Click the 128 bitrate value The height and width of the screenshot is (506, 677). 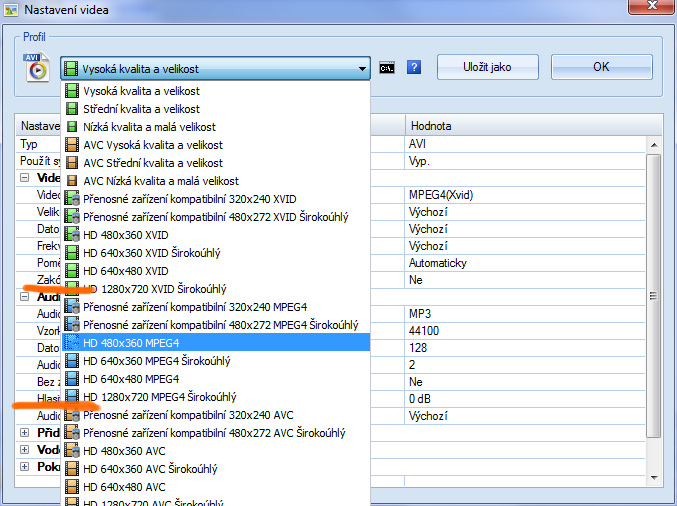[525, 348]
